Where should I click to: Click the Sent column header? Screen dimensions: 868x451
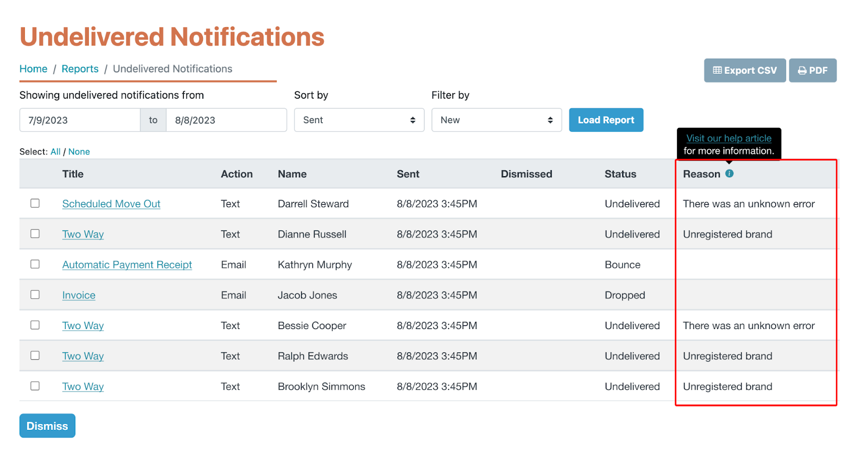click(408, 174)
